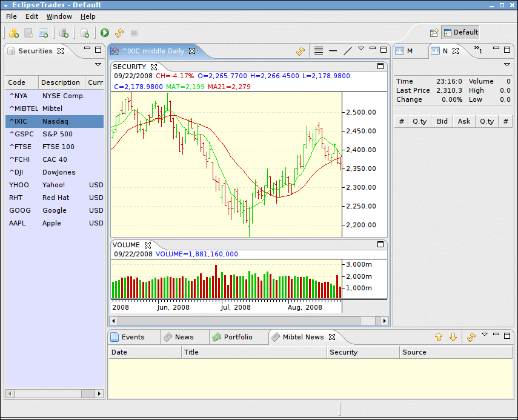Viewport: 518px width, 420px height.
Task: Select the ^FCHI CAC 40 row
Action: (55, 159)
